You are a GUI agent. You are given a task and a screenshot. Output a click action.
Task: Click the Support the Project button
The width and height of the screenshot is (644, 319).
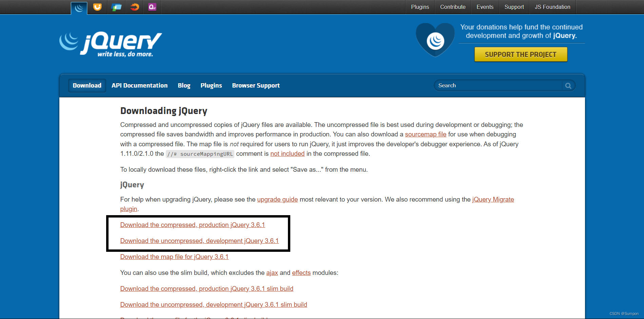pyautogui.click(x=521, y=55)
